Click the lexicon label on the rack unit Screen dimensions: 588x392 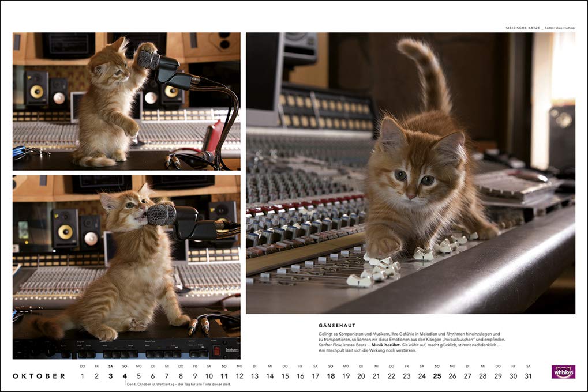tap(232, 350)
